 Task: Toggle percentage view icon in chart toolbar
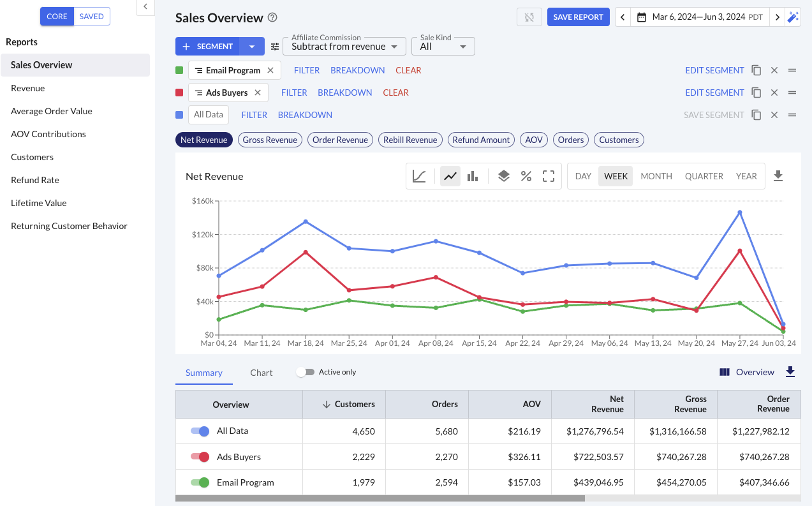pos(526,176)
